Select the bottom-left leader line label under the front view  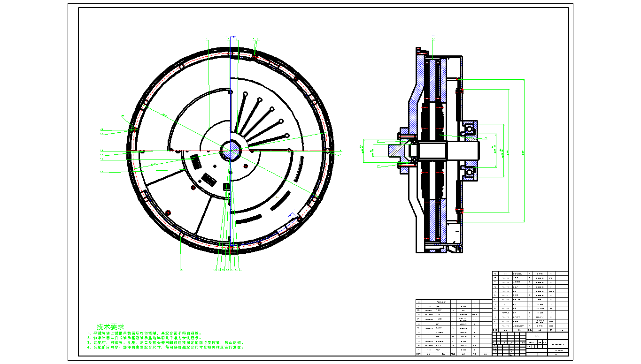tap(181, 270)
